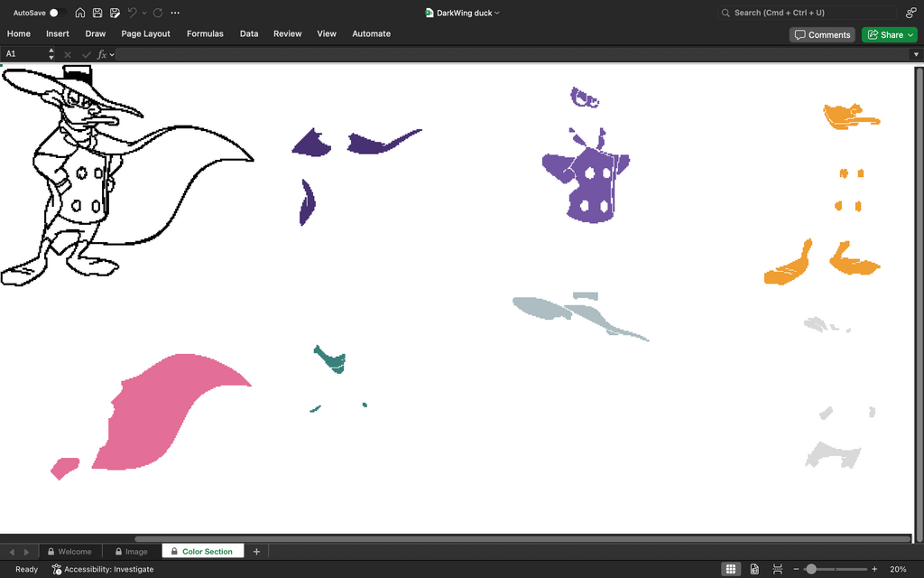The height and width of the screenshot is (578, 924).
Task: Open the Review ribbon tab
Action: (x=288, y=33)
